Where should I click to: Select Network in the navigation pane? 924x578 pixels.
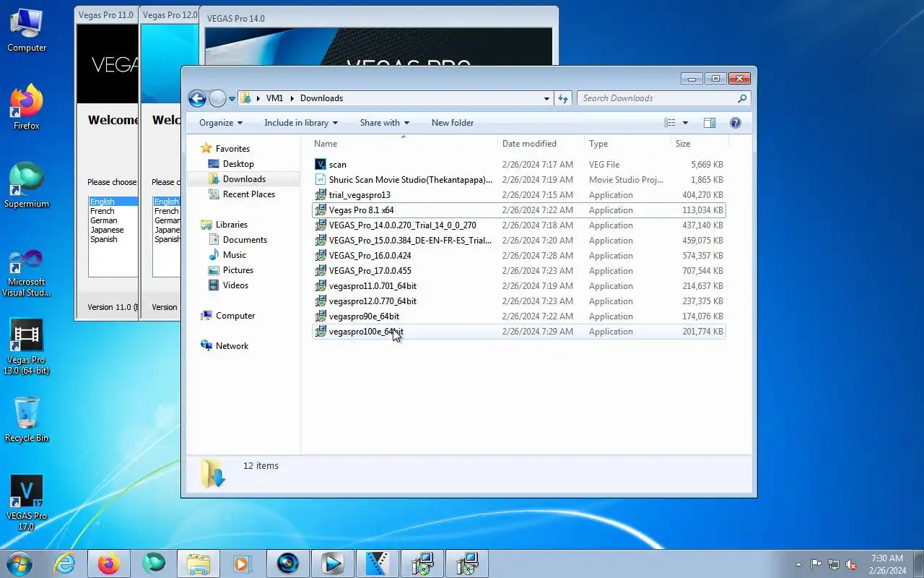pyautogui.click(x=232, y=346)
